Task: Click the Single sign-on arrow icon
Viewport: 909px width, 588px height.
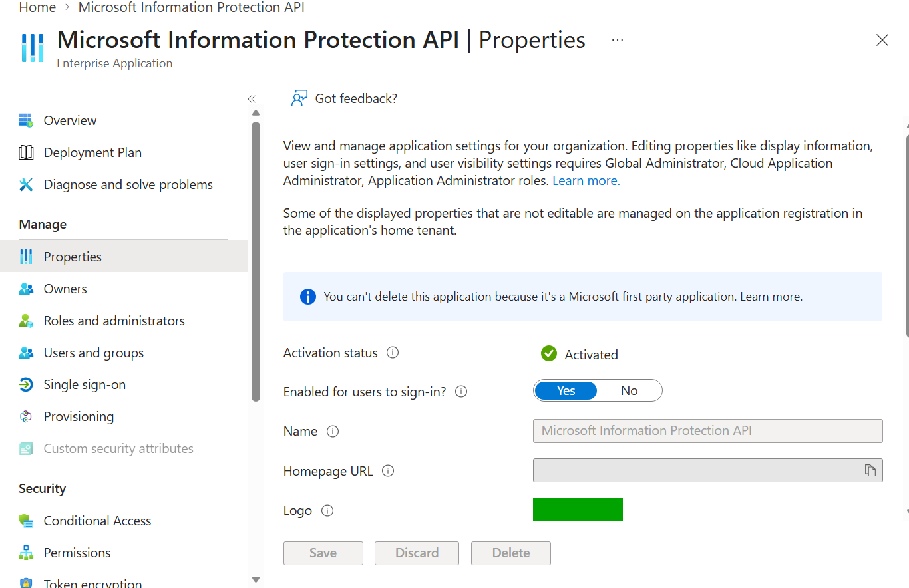Action: [26, 384]
